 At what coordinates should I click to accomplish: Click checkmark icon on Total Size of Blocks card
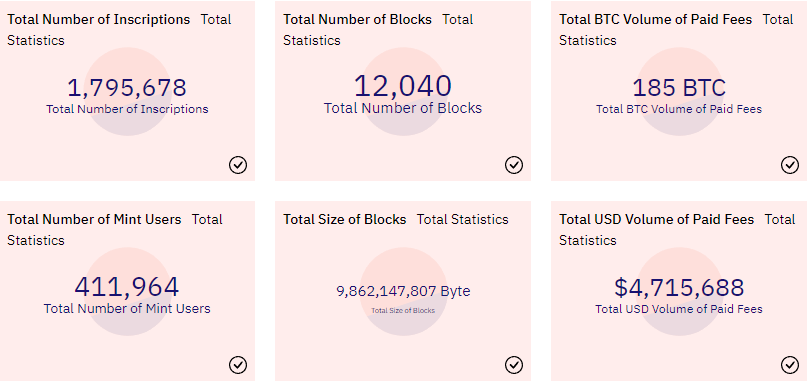pyautogui.click(x=514, y=365)
